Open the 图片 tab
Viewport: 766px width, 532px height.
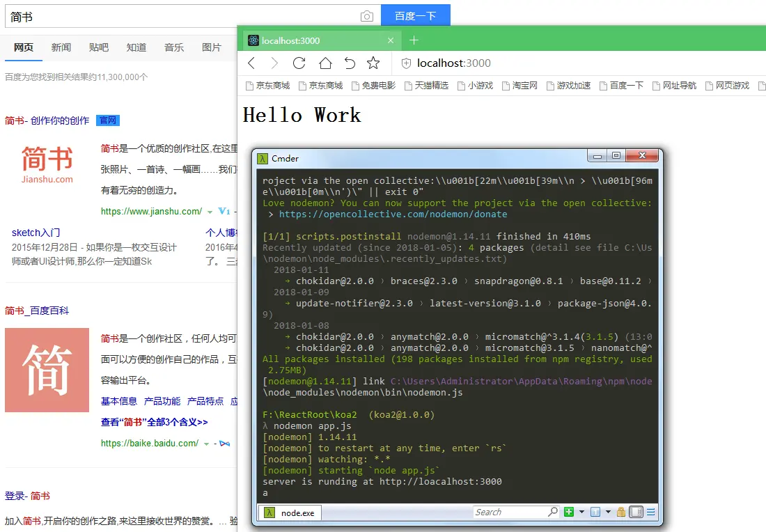tap(212, 47)
